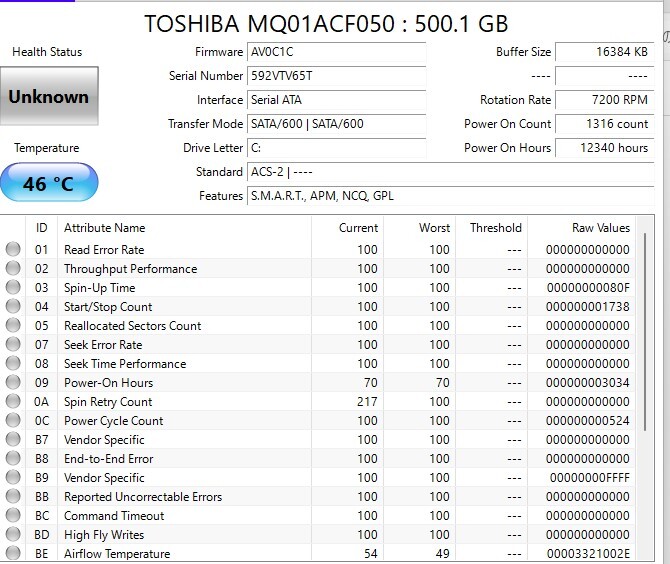Viewport: 670px width, 564px height.
Task: Click current value 217 for Spin Retry Count
Action: (367, 402)
